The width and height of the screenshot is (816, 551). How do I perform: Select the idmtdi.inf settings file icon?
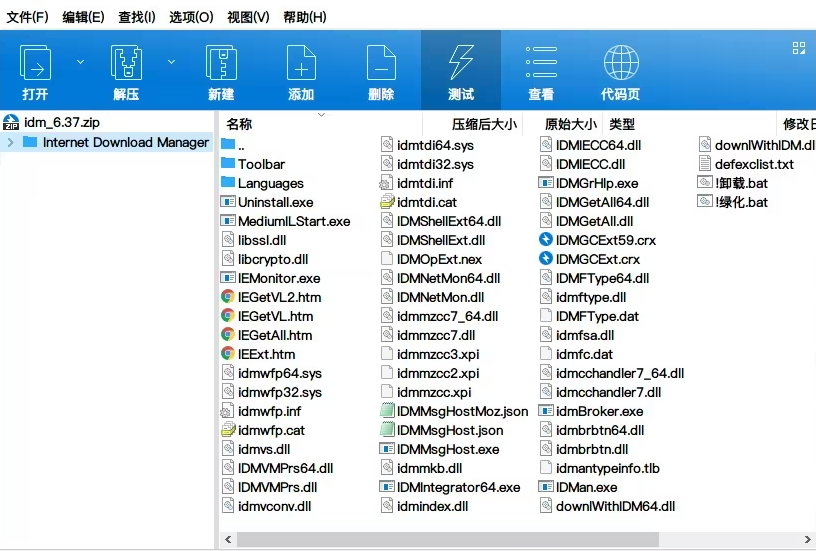386,183
